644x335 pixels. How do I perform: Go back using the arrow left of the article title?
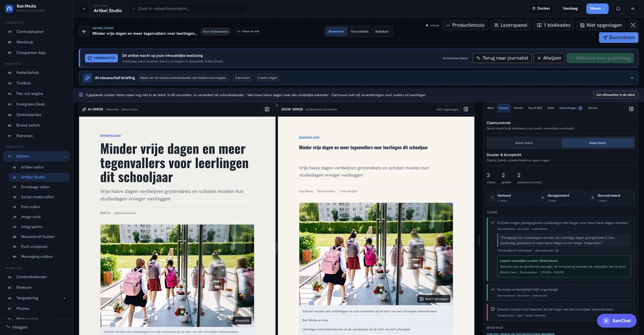click(84, 31)
